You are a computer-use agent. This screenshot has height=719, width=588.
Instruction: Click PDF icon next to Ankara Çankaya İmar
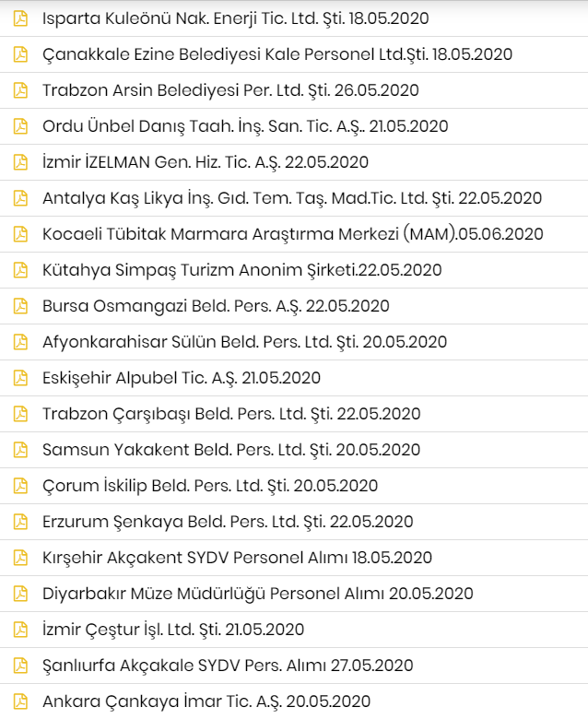(20, 701)
